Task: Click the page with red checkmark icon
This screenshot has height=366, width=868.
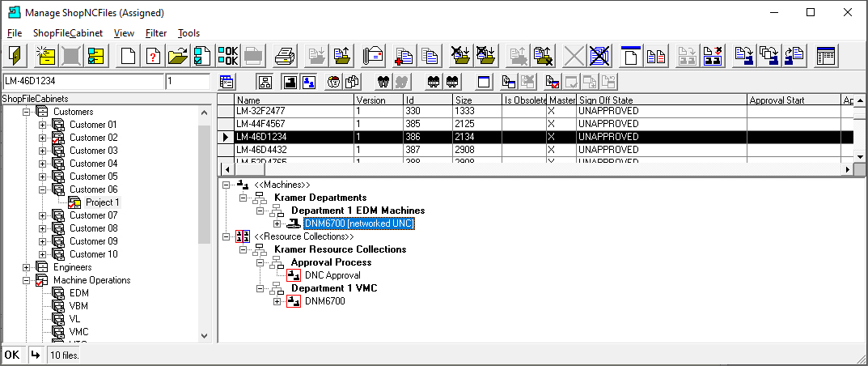Action: pyautogui.click(x=553, y=82)
